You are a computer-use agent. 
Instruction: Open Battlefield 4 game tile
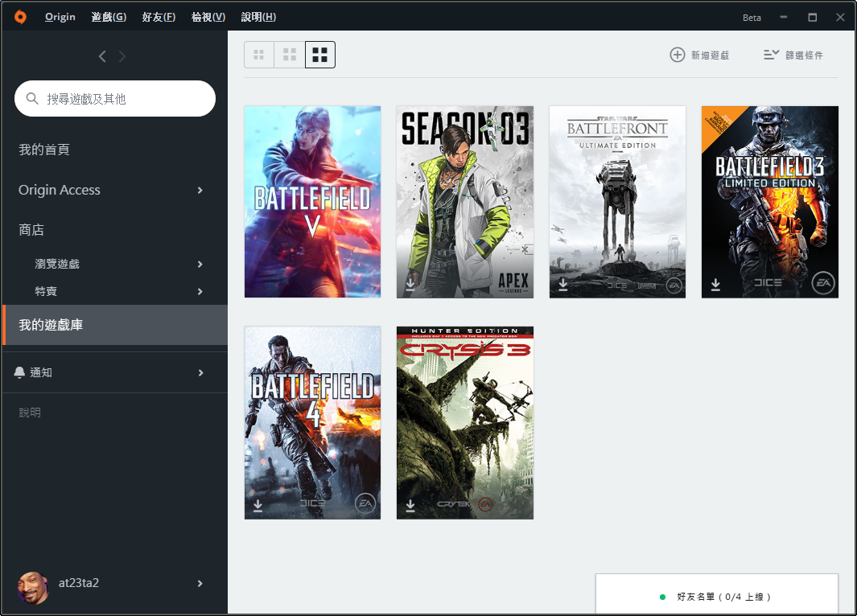click(313, 423)
